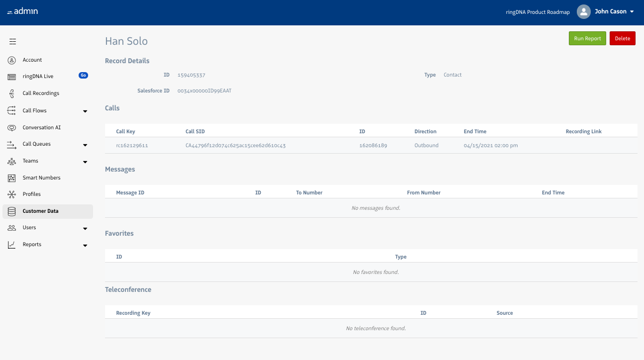The height and width of the screenshot is (360, 644).
Task: Open Smart Numbers from the sidebar
Action: point(42,178)
